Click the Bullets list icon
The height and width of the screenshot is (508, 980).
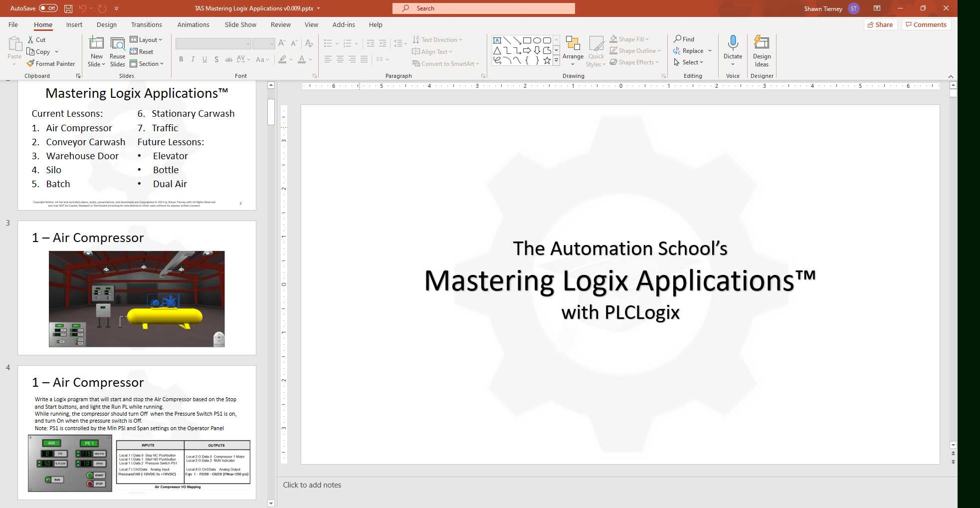pyautogui.click(x=328, y=43)
